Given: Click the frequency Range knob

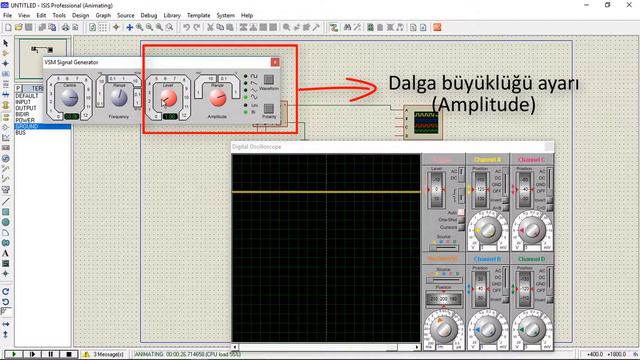Looking at the screenshot, I should click(119, 97).
